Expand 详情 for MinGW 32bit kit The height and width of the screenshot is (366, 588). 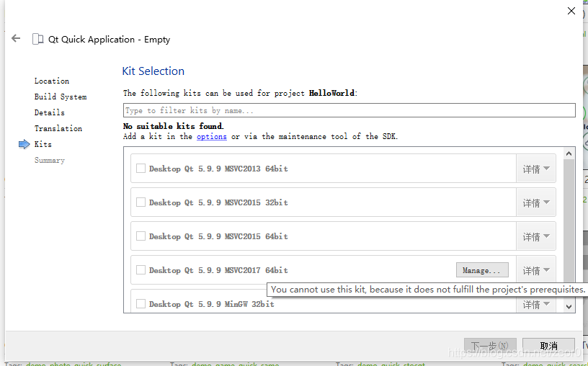(536, 304)
